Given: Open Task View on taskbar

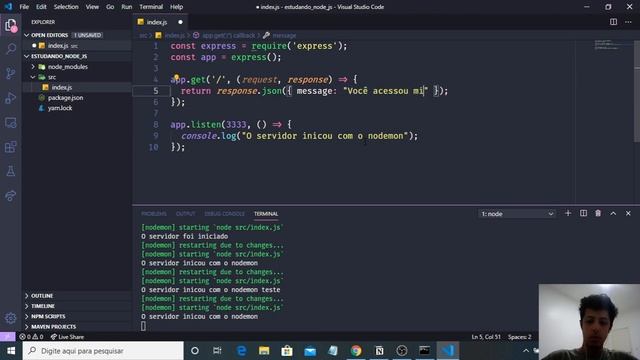Looking at the screenshot, I should [217, 351].
